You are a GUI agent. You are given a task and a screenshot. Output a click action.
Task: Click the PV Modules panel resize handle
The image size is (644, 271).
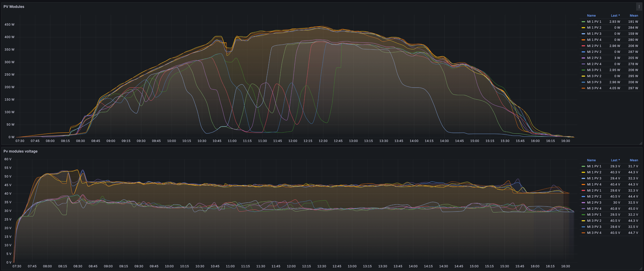641,143
